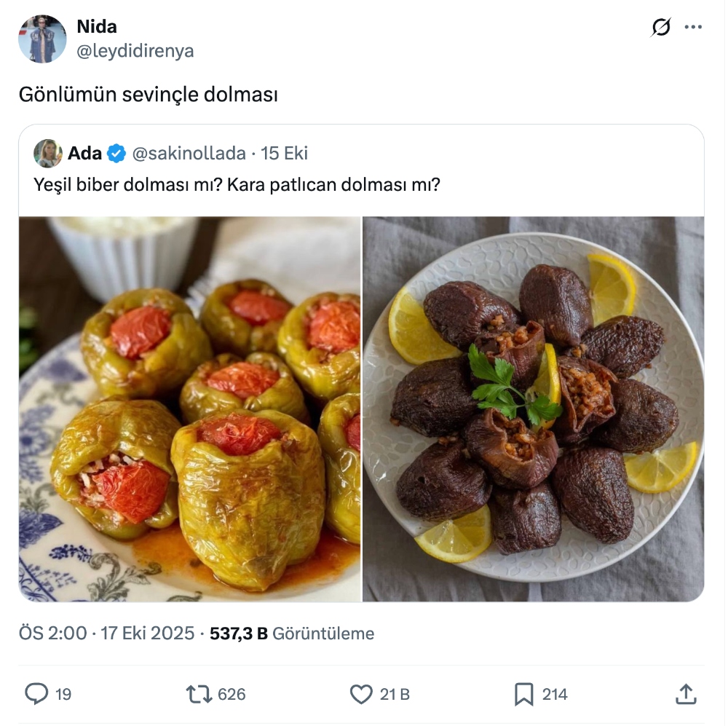Click the Nida display name
The width and height of the screenshot is (728, 726).
[x=97, y=27]
